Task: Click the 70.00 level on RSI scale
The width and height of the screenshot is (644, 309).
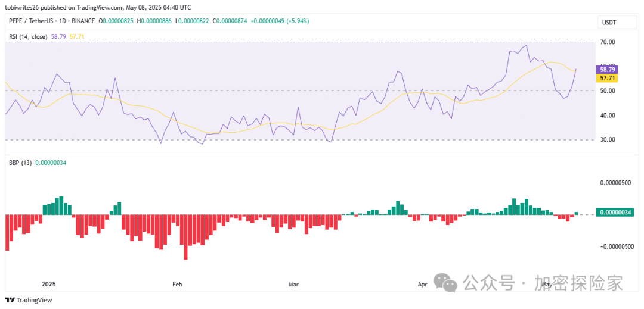Action: (608, 42)
